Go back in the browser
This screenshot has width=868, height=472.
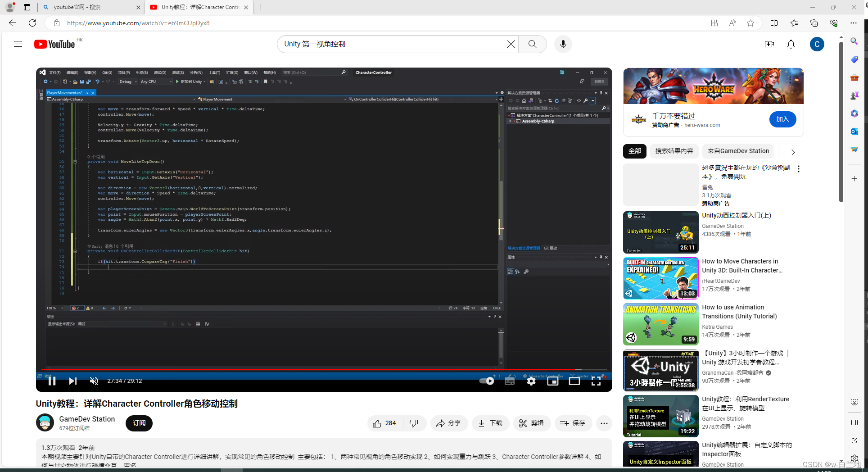click(x=13, y=23)
